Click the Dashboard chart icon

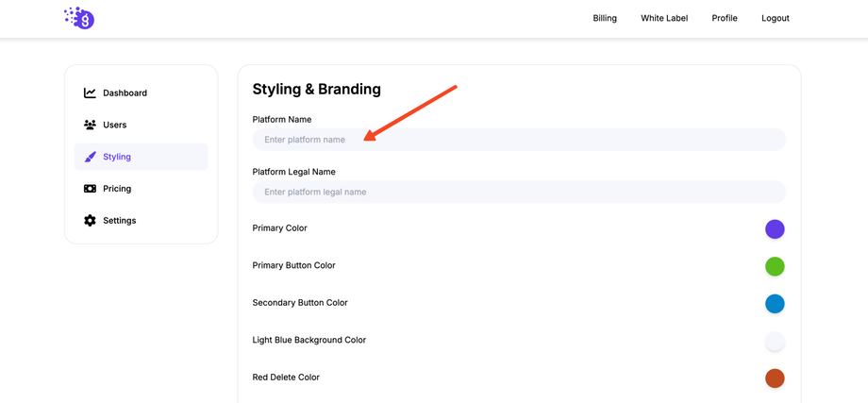tap(90, 93)
